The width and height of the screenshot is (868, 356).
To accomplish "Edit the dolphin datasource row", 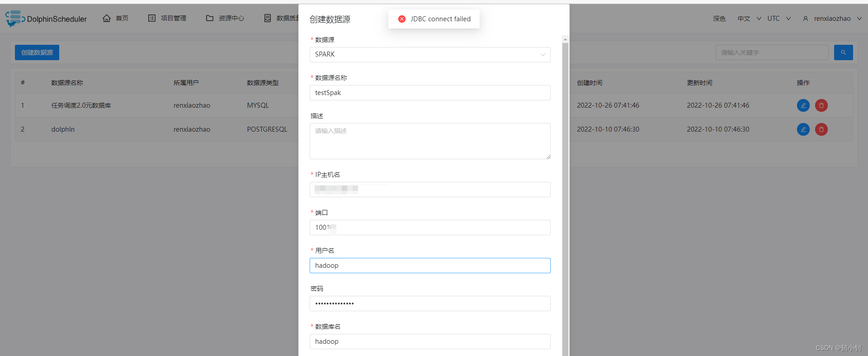I will (x=803, y=129).
